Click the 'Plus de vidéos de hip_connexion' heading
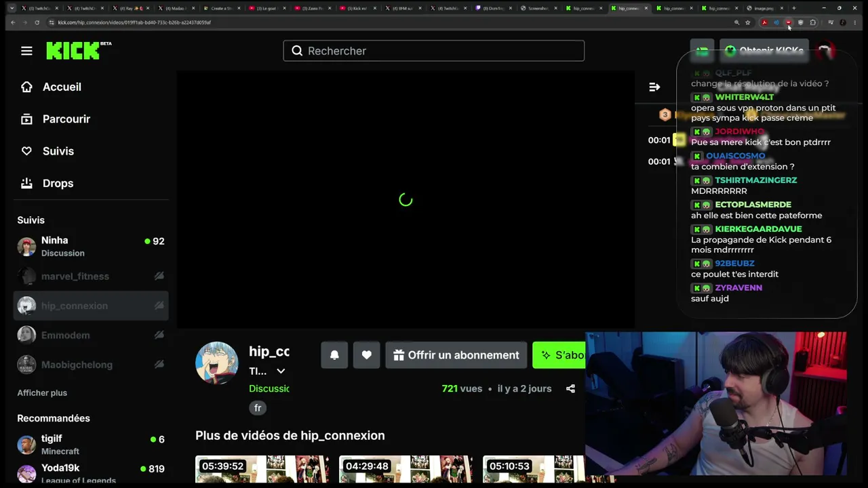 (290, 436)
